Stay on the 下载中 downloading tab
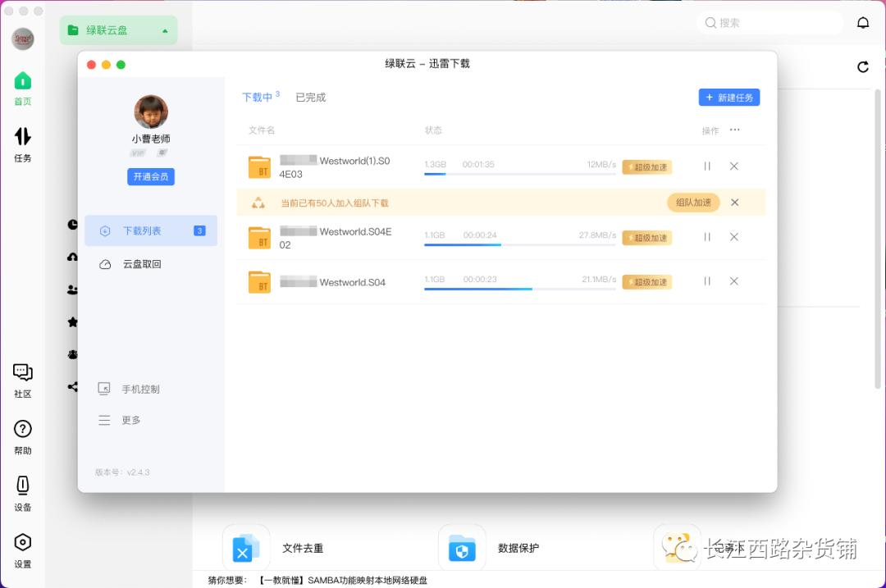Screen dimensions: 886x588 pos(257,96)
